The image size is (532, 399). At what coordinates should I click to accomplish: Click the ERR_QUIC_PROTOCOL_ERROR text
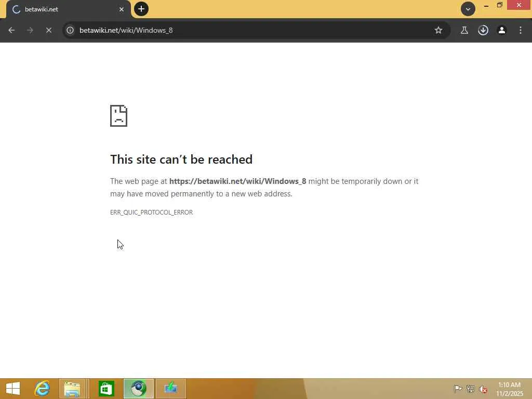(151, 212)
